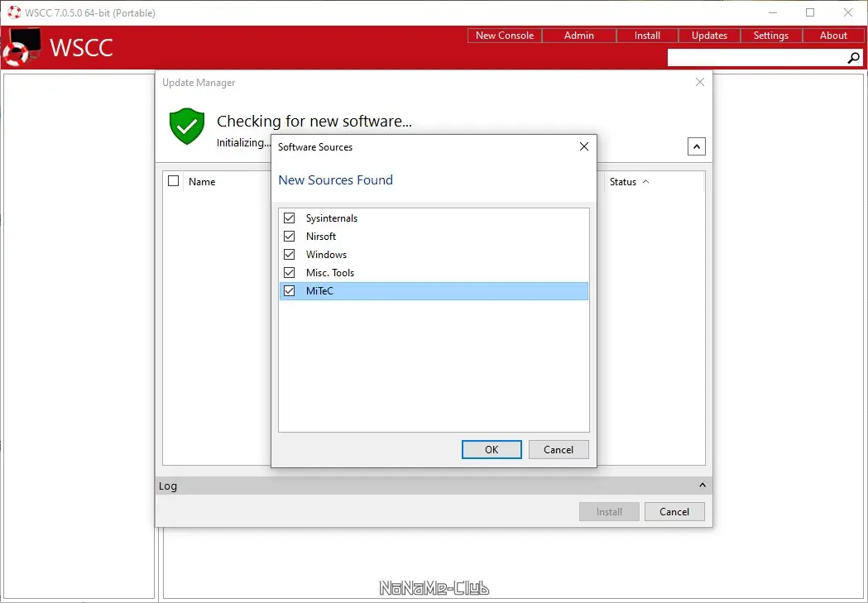
Task: Select the Misc. Tools row text
Action: tap(330, 273)
